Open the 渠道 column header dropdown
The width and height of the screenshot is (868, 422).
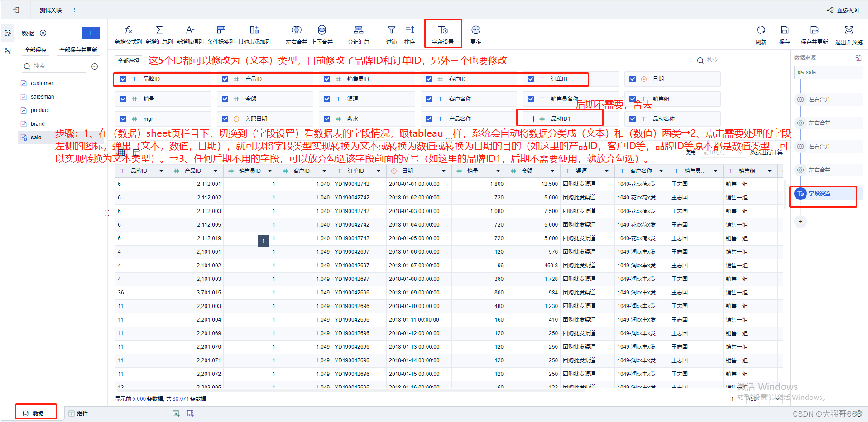click(x=607, y=171)
